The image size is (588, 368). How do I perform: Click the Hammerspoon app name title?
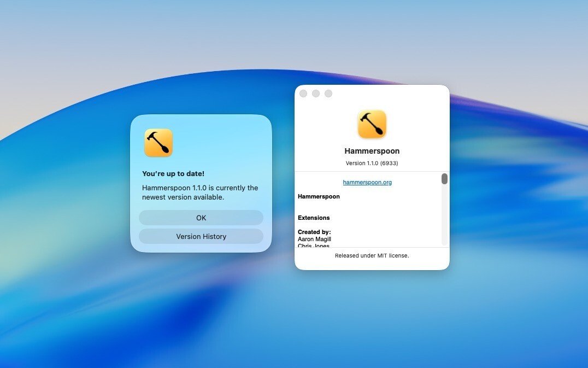tap(372, 151)
